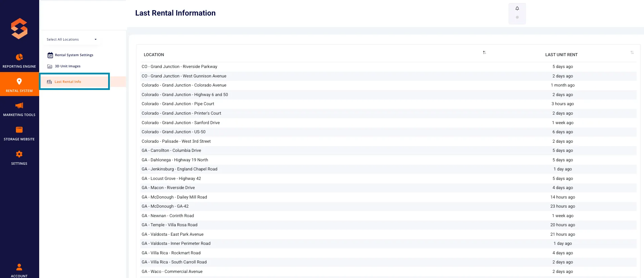Image resolution: width=644 pixels, height=278 pixels.
Task: Sort by Location column arrows
Action: coord(484,52)
